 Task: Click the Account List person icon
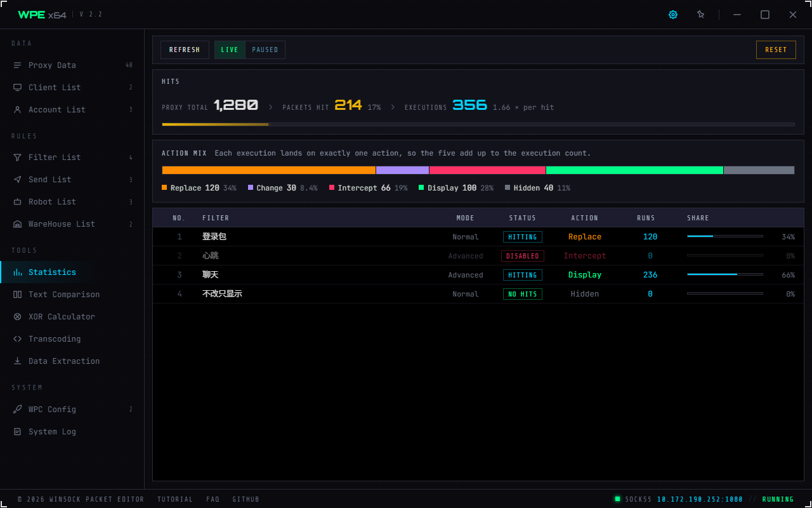[x=17, y=110]
